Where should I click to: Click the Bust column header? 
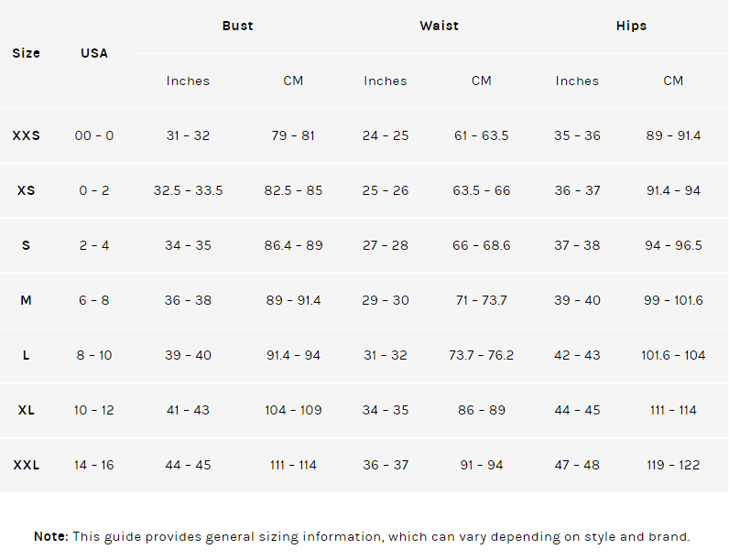[237, 26]
